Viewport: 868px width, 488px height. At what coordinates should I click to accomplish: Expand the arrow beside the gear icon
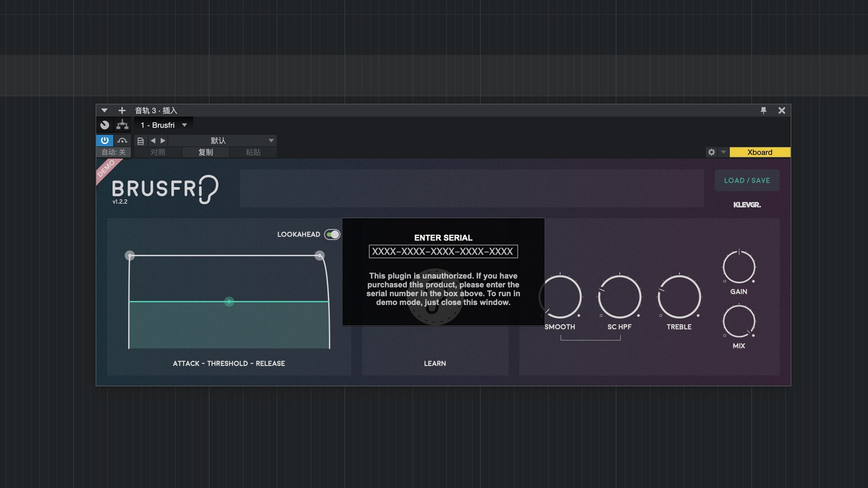[x=723, y=152]
